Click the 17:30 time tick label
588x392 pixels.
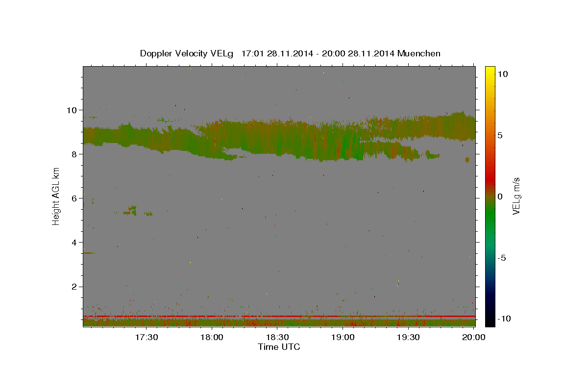point(147,337)
